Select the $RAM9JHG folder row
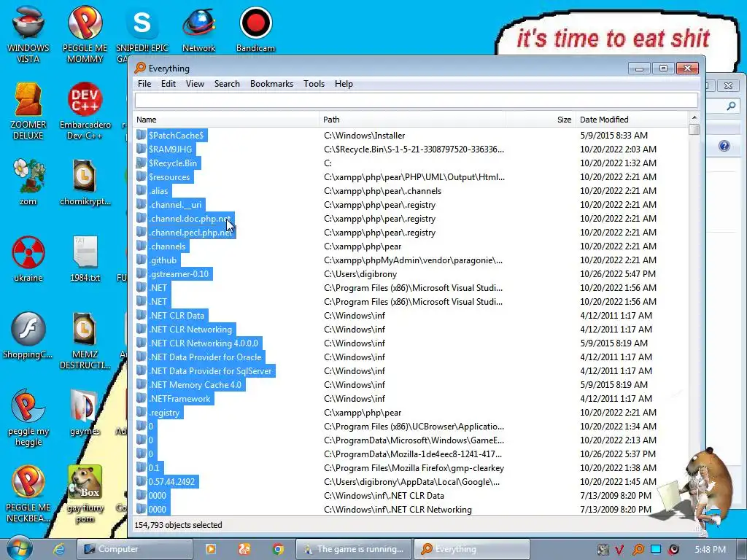The image size is (747, 560). [x=411, y=149]
